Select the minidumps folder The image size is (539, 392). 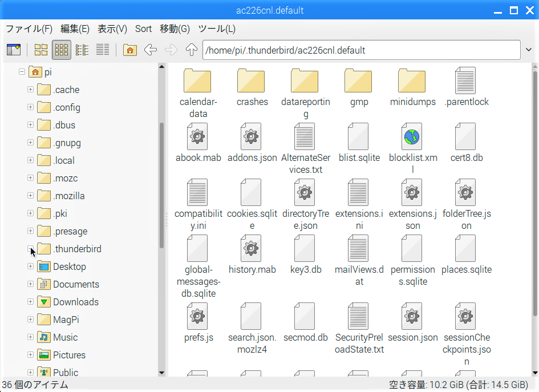[x=412, y=87]
